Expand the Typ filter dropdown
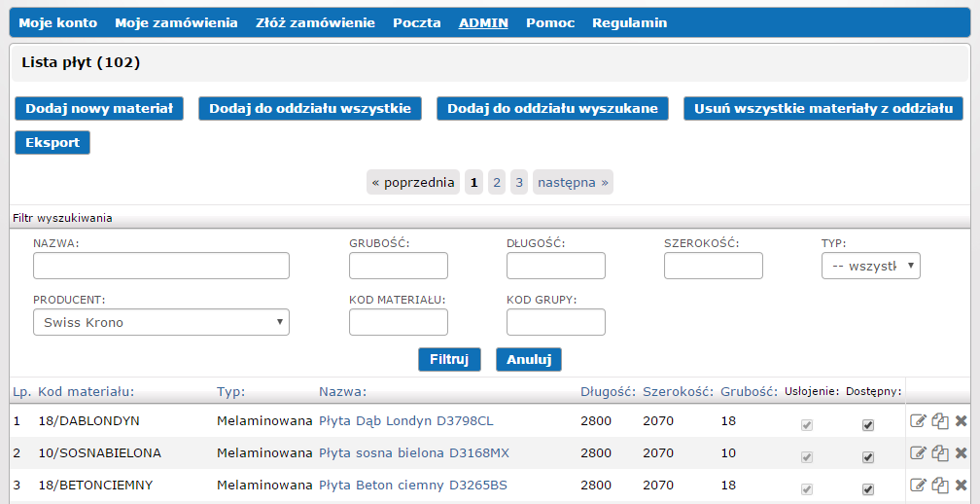980x504 pixels. [x=870, y=266]
